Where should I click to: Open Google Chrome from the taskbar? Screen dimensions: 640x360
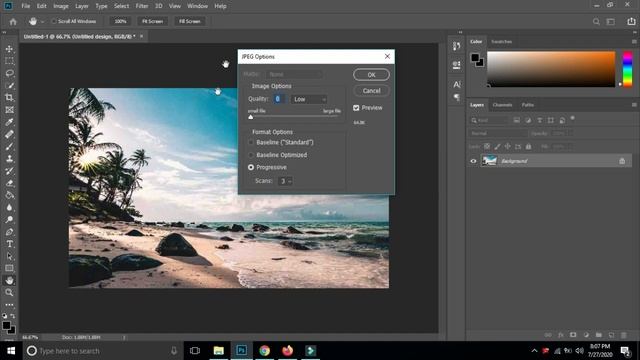click(x=264, y=351)
